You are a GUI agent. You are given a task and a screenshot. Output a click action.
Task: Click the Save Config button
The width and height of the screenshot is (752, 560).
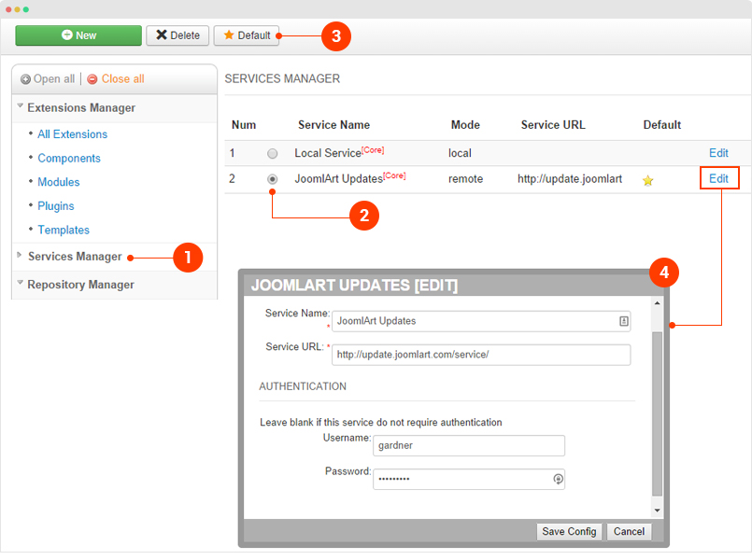[569, 532]
